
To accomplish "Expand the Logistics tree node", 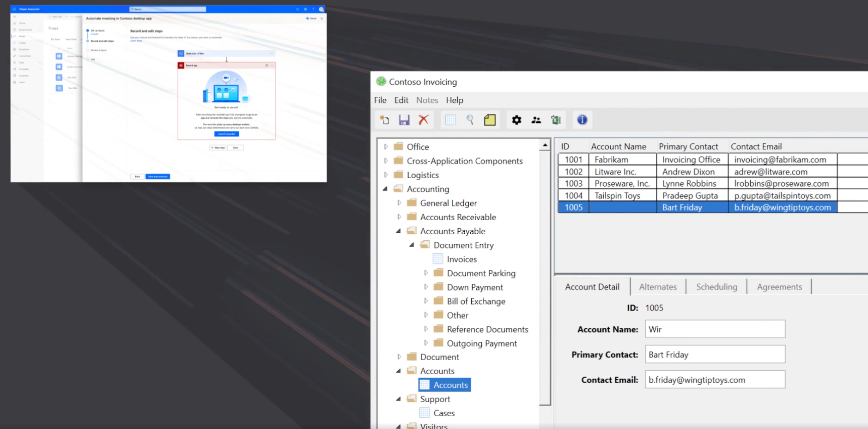I will tap(386, 175).
